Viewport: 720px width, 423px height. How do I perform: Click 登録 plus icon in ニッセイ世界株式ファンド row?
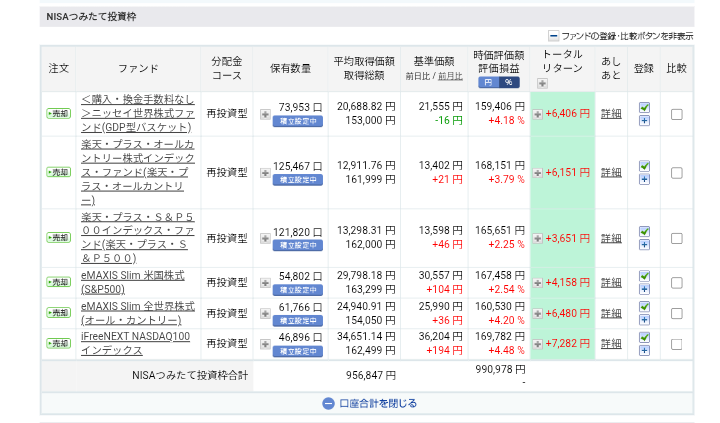644,121
